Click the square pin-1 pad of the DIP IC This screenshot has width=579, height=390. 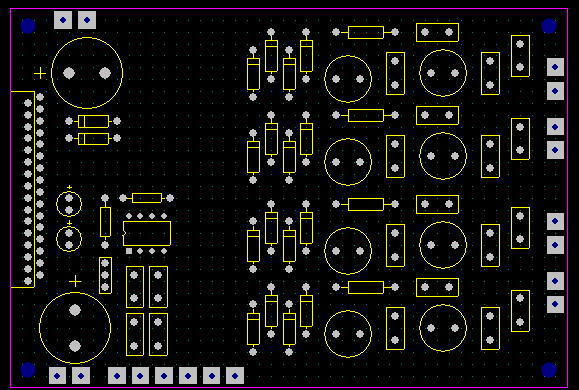129,251
